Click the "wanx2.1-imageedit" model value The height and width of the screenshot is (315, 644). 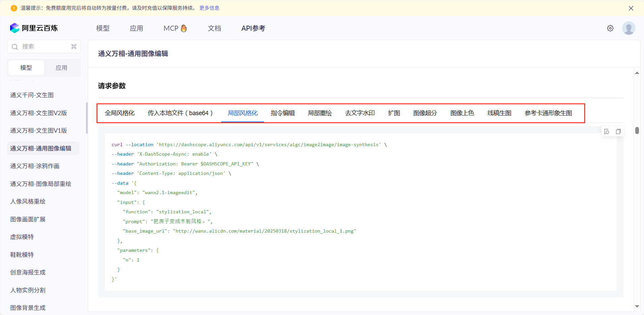pyautogui.click(x=169, y=193)
